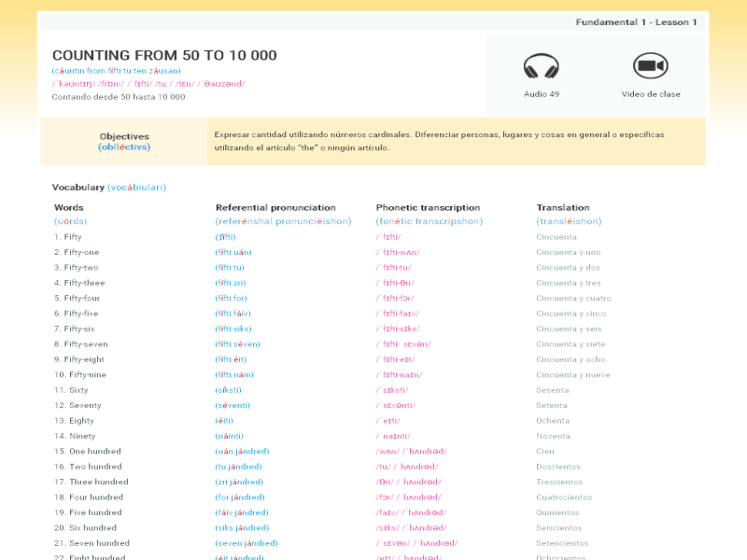Click the video camera icon
Screen dimensions: 747x560
point(650,66)
